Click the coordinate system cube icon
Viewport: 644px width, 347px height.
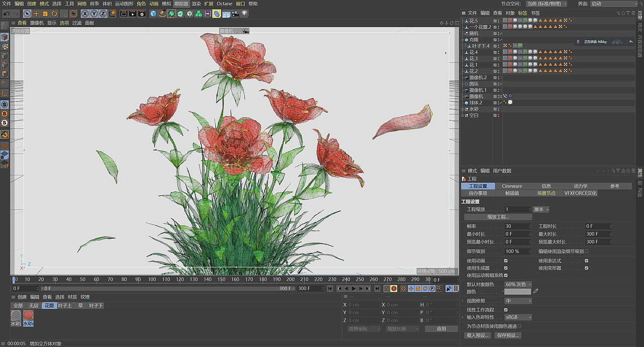[113, 14]
